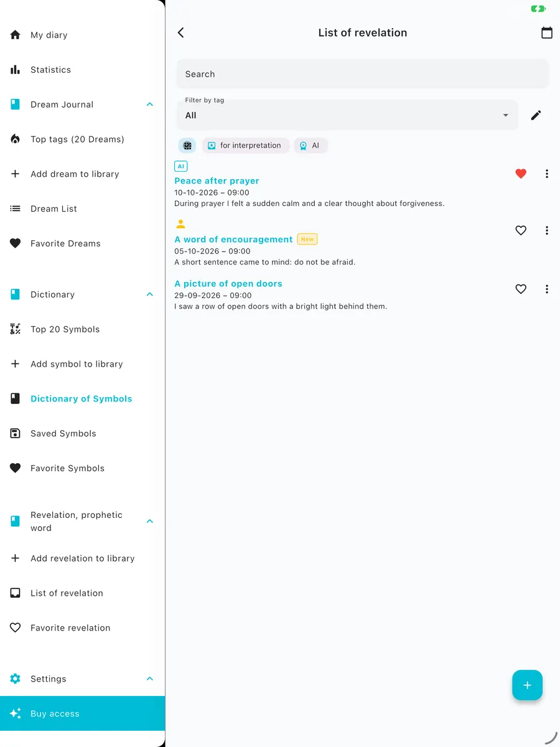
Task: Open Saved Symbols
Action: tap(82, 434)
